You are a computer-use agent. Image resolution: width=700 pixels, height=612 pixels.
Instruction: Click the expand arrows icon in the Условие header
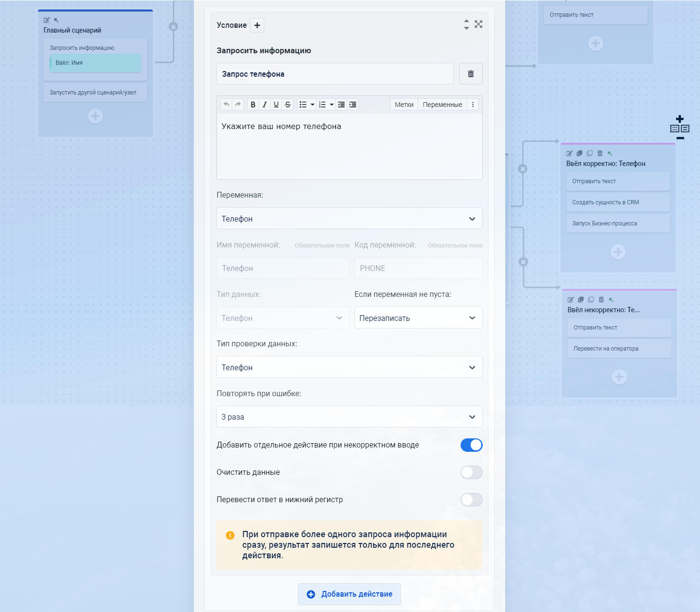pyautogui.click(x=478, y=24)
